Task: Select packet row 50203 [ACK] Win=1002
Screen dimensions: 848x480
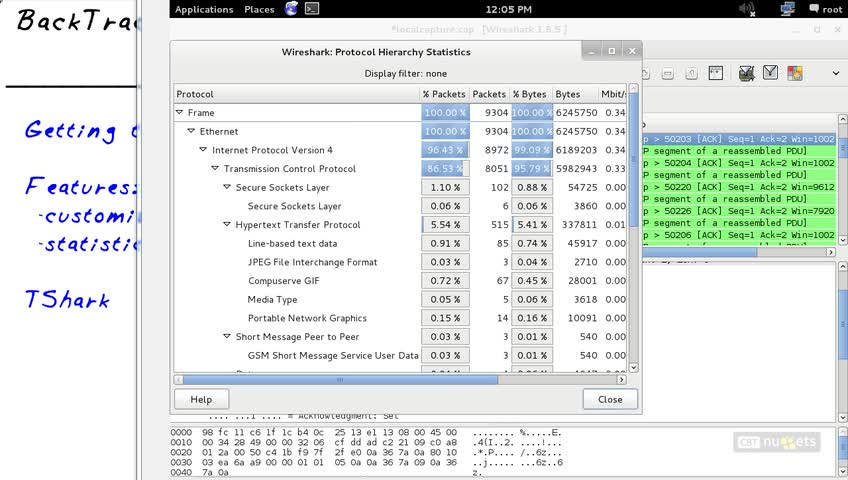Action: [x=739, y=139]
